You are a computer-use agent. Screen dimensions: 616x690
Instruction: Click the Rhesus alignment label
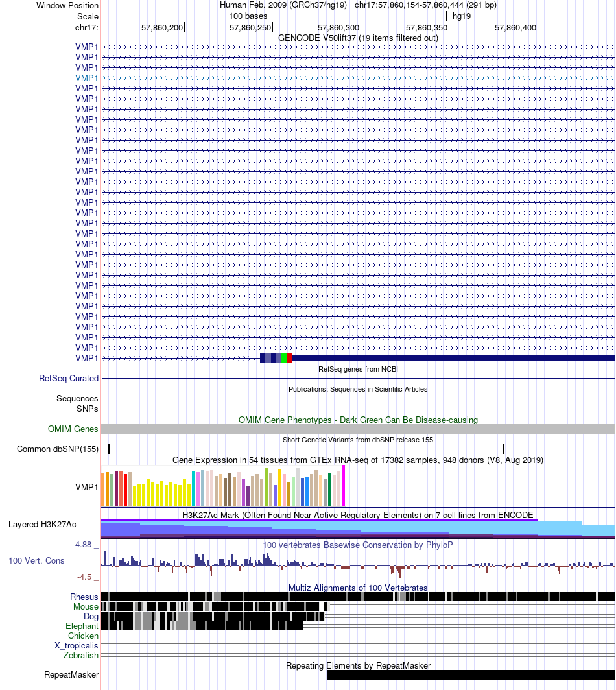[x=84, y=597]
